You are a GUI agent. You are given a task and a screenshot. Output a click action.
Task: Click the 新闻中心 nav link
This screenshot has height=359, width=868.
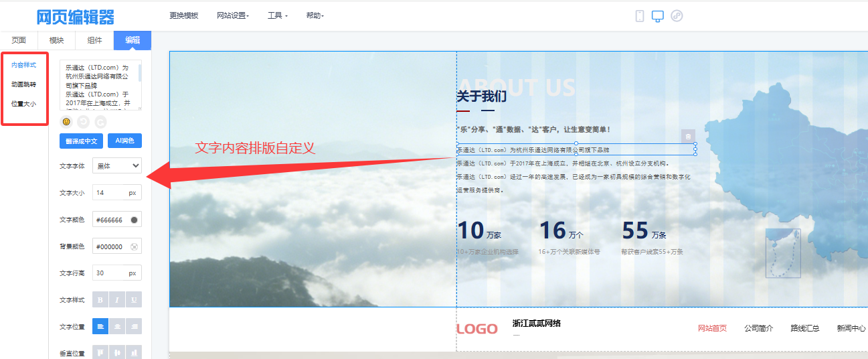(851, 328)
